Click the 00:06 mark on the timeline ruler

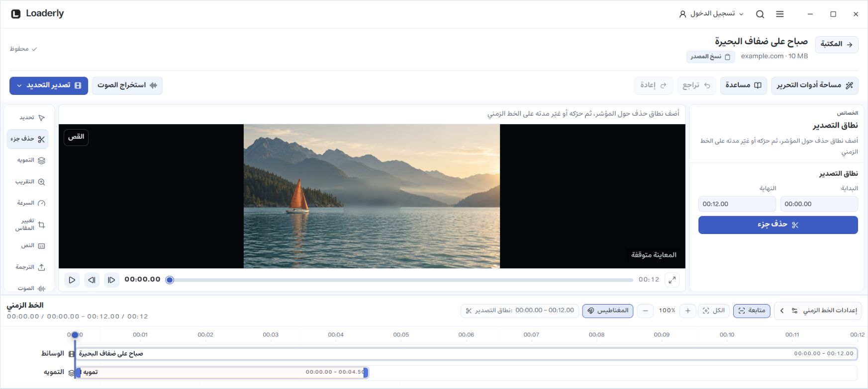[x=466, y=335]
